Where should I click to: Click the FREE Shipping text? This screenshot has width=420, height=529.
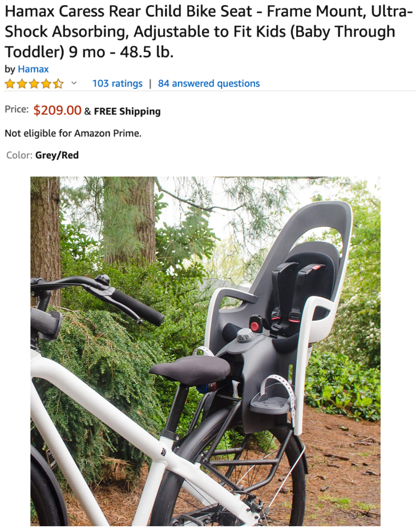pyautogui.click(x=127, y=111)
